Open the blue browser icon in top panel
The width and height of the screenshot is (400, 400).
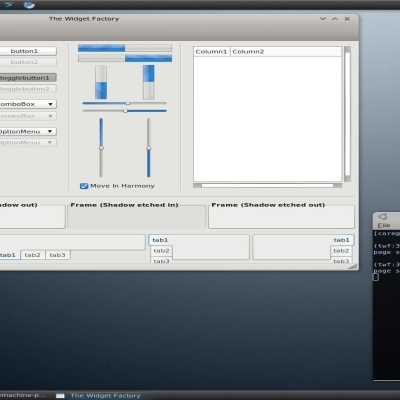pos(29,5)
